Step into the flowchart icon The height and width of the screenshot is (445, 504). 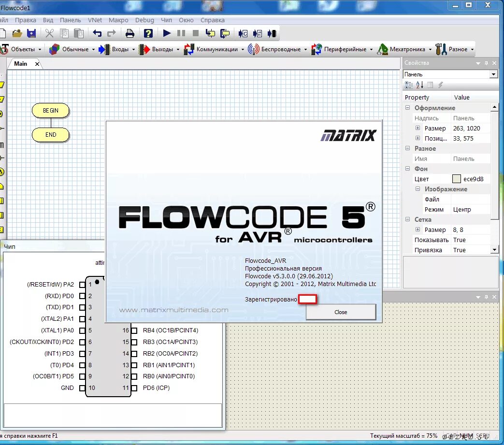click(210, 33)
